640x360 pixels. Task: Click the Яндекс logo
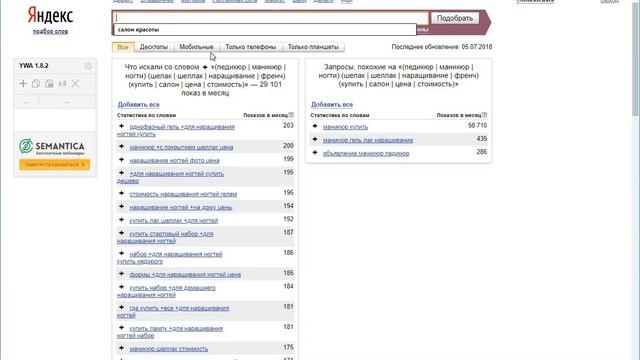[50, 16]
